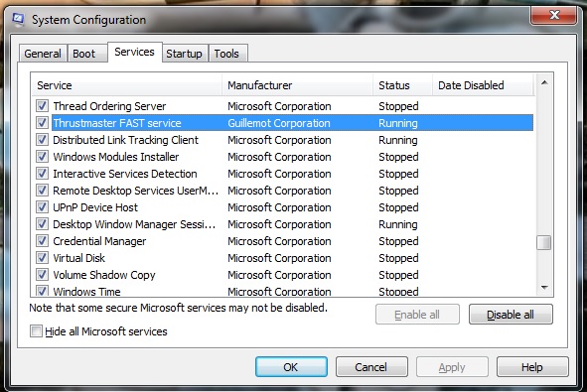Click the Cancel button
The image size is (587, 392).
[371, 367]
